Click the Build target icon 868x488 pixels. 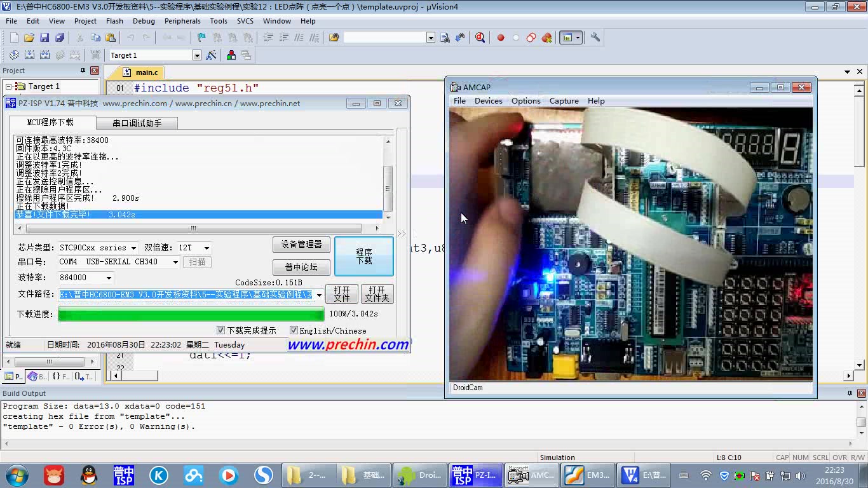pyautogui.click(x=29, y=55)
